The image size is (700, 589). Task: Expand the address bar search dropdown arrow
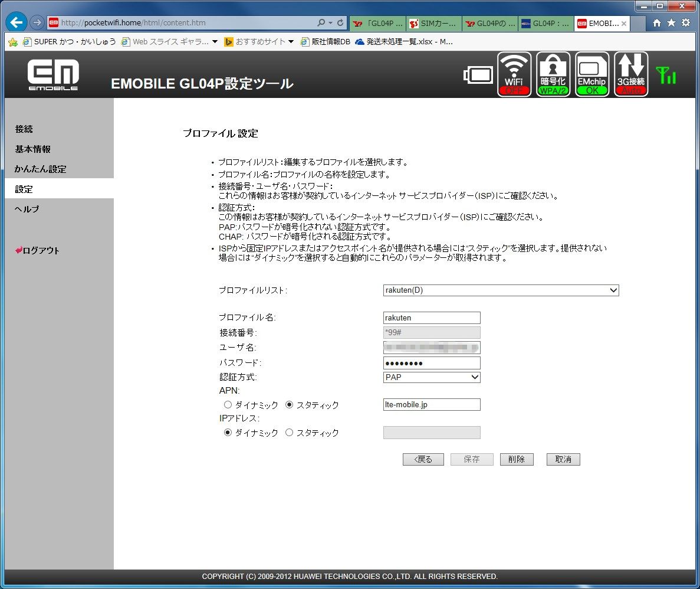point(330,22)
